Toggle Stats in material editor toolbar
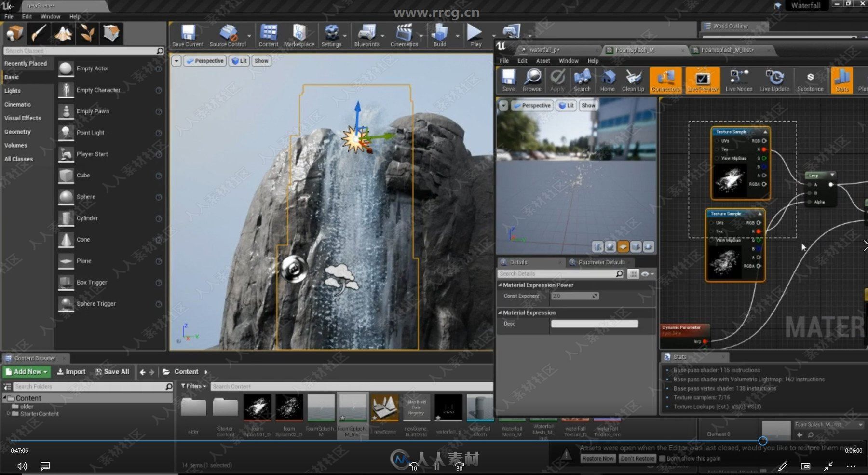 click(842, 80)
